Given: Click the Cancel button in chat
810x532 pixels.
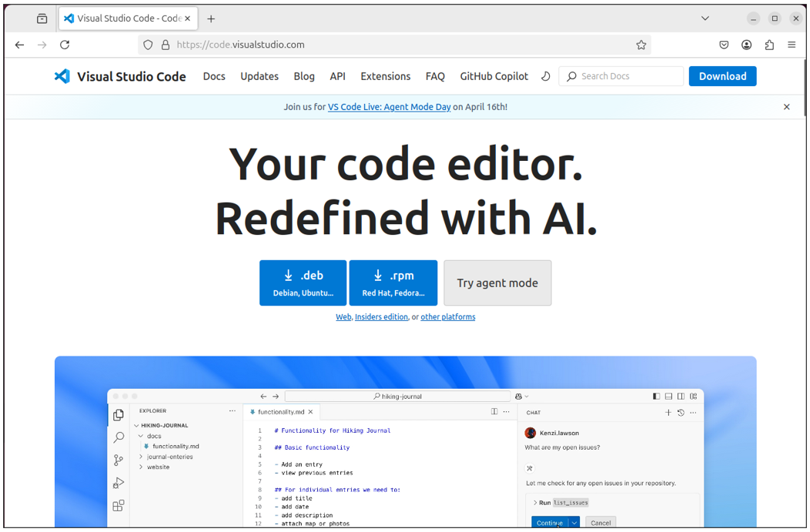Looking at the screenshot, I should click(601, 522).
